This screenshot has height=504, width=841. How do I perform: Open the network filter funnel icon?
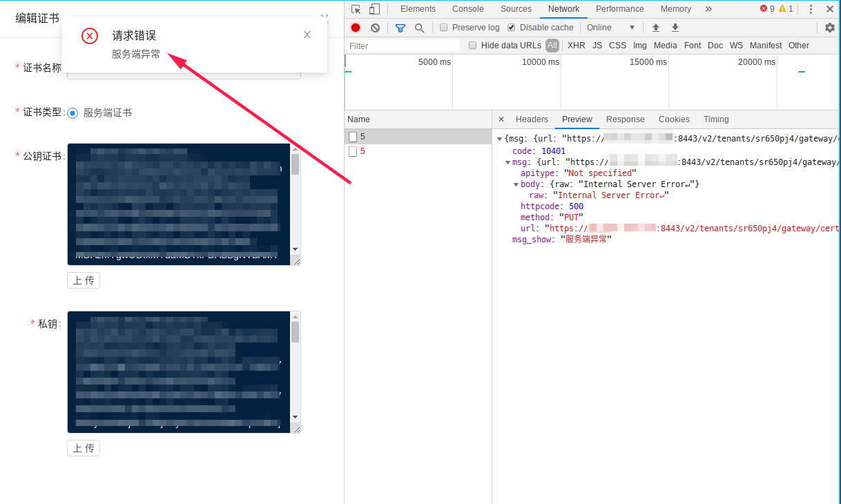pos(400,27)
